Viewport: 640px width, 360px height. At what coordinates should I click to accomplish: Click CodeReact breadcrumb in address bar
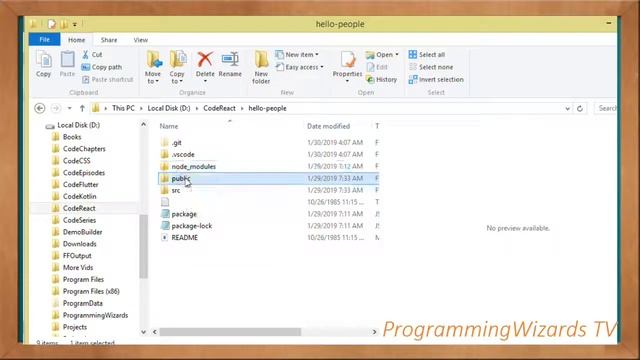pyautogui.click(x=220, y=108)
